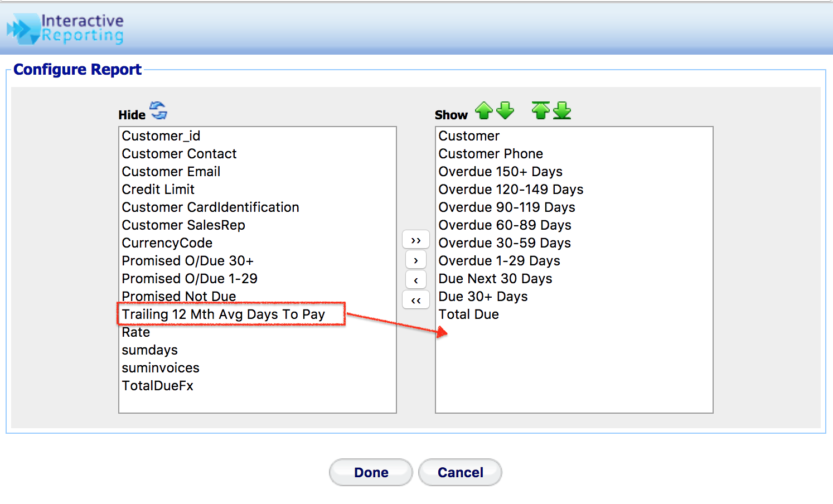The image size is (833, 504).
Task: Select Promised O/Due 1-29 field
Action: coord(258,279)
